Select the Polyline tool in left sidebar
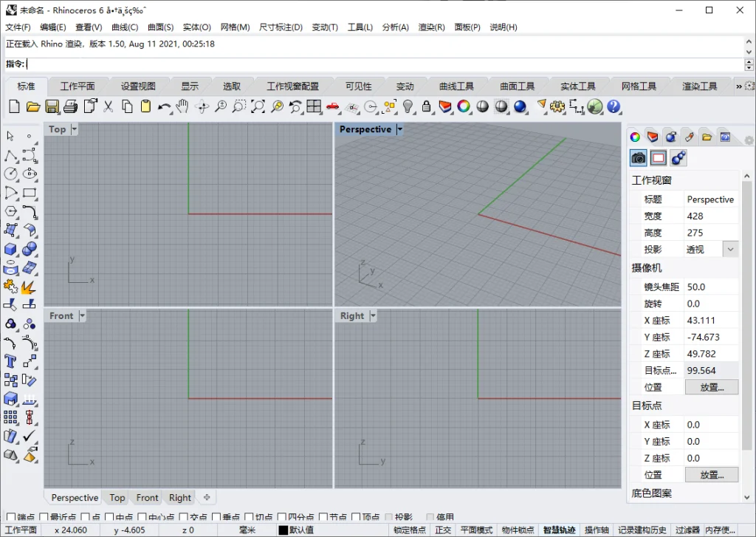Screen dimensions: 756x537 [x=10, y=155]
